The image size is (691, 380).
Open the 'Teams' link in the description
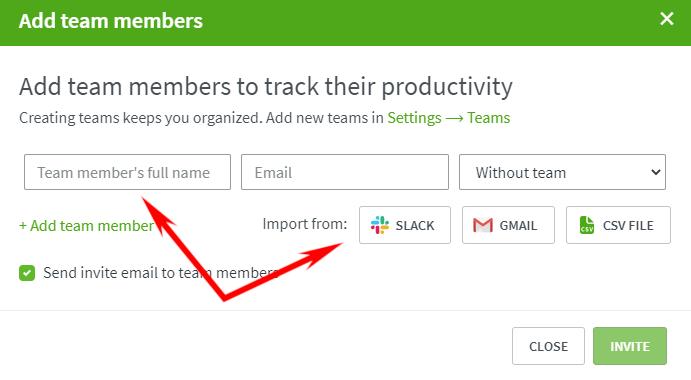point(488,118)
